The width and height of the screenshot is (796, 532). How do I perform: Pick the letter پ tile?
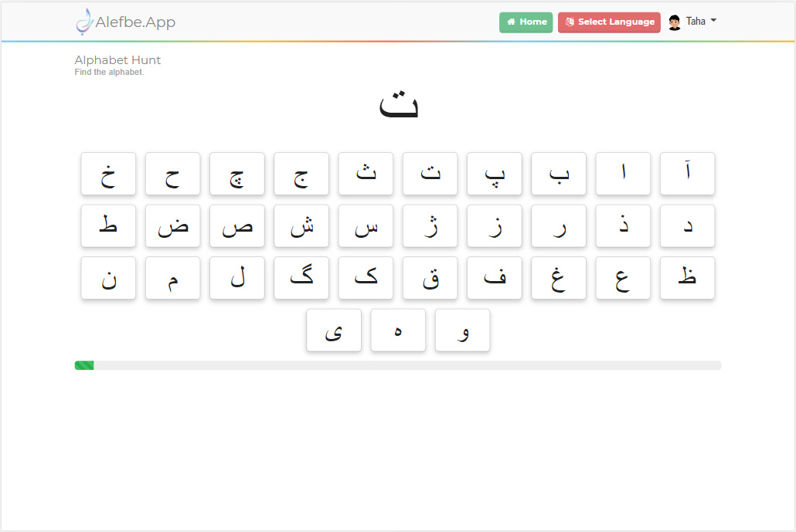point(495,174)
